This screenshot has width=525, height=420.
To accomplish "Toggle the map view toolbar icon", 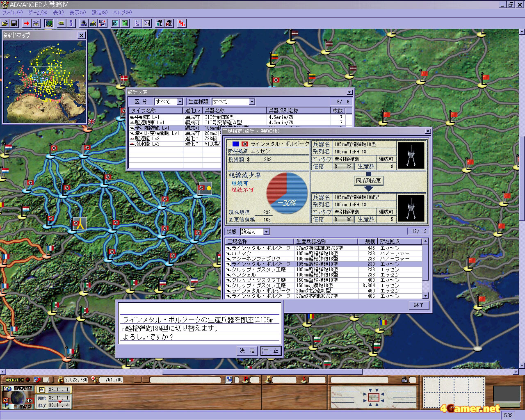I will point(49,23).
